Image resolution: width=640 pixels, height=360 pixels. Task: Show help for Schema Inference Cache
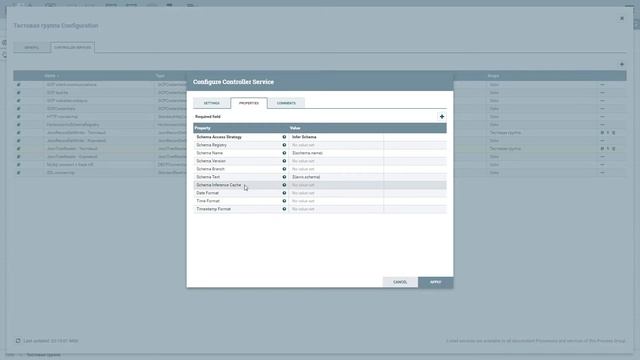pyautogui.click(x=284, y=185)
